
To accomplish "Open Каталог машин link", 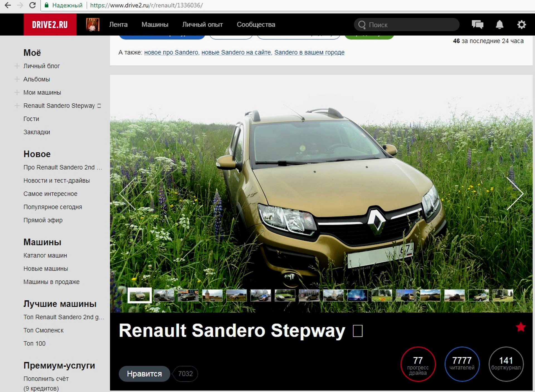I will (x=45, y=255).
